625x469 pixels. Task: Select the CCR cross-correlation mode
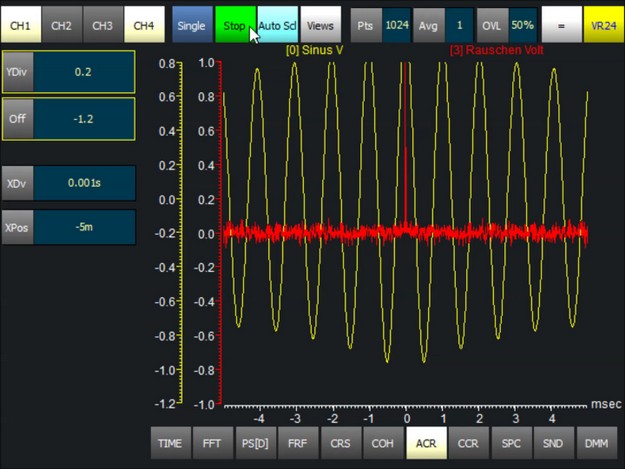467,442
